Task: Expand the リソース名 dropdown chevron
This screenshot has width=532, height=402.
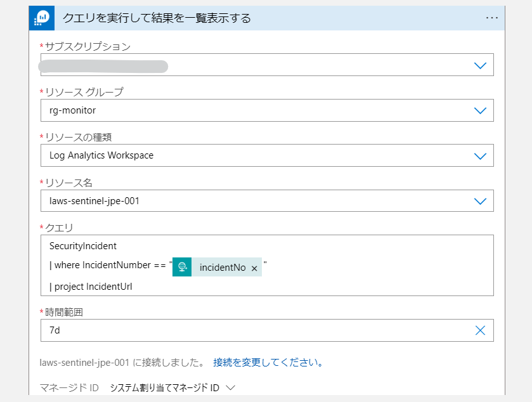Action: [x=480, y=201]
